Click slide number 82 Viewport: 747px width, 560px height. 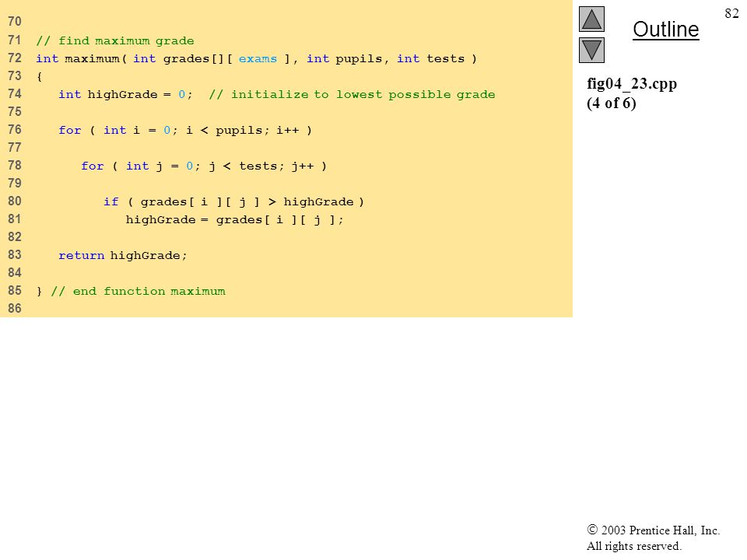[x=731, y=13]
